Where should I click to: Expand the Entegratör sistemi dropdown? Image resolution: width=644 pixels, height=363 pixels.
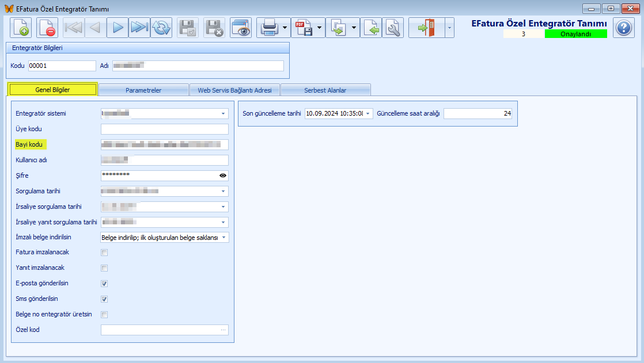tap(223, 114)
